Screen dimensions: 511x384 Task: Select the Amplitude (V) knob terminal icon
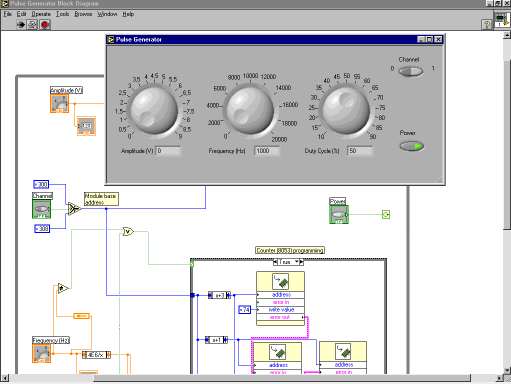(59, 103)
